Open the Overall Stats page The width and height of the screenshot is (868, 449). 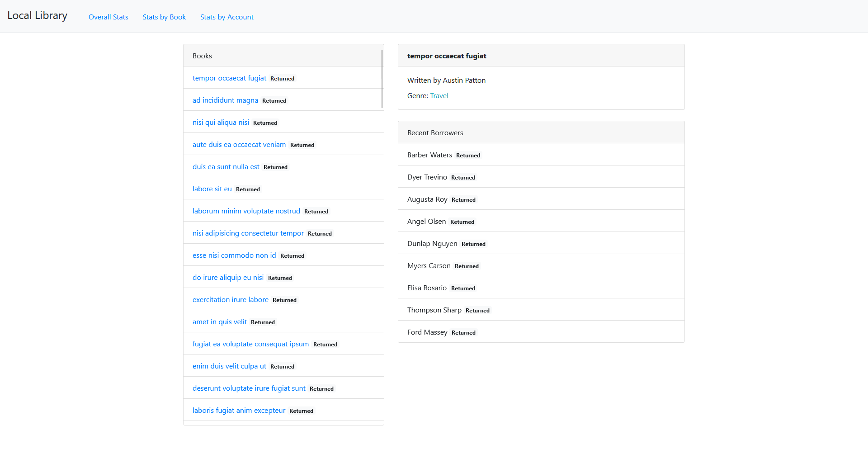click(x=108, y=17)
